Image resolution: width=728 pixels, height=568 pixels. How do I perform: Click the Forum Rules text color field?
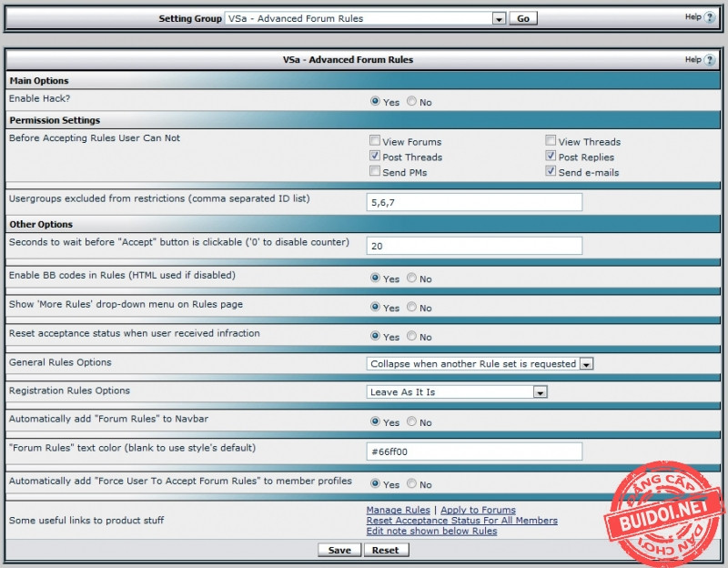474,451
